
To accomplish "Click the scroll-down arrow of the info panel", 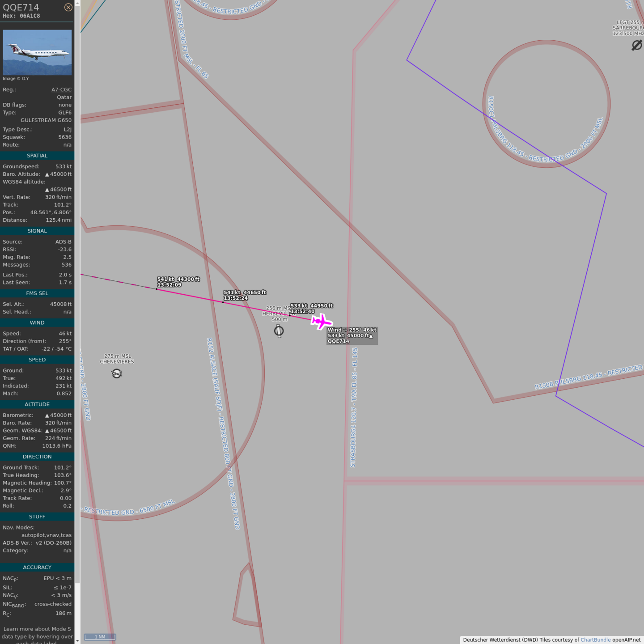I will point(77,640).
